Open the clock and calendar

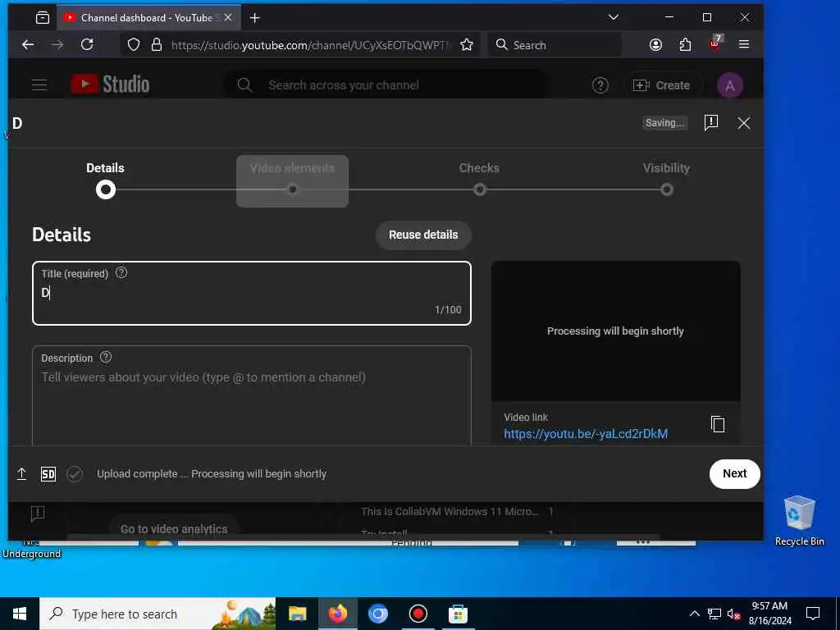(x=769, y=614)
